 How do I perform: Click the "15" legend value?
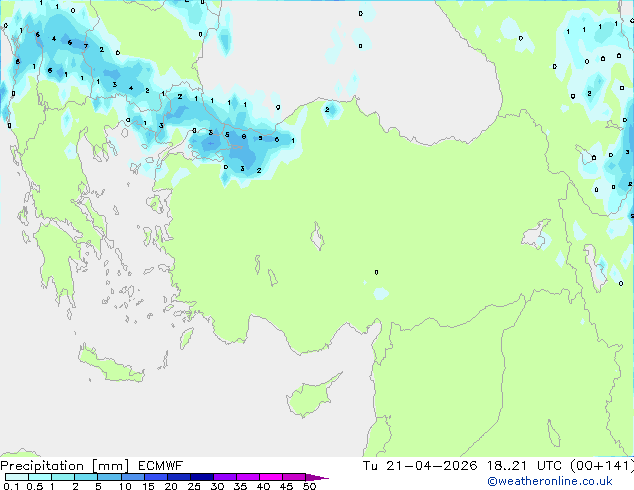(x=148, y=486)
